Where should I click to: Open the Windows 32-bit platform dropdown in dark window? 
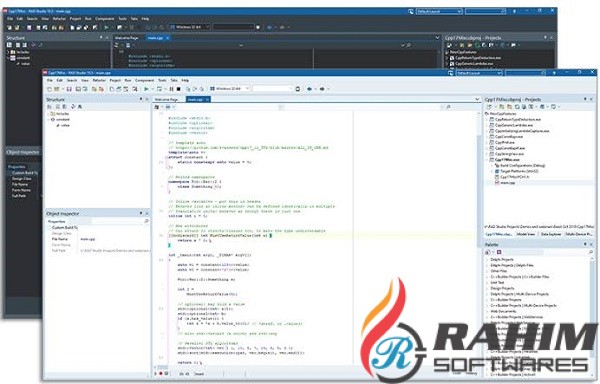click(x=207, y=27)
